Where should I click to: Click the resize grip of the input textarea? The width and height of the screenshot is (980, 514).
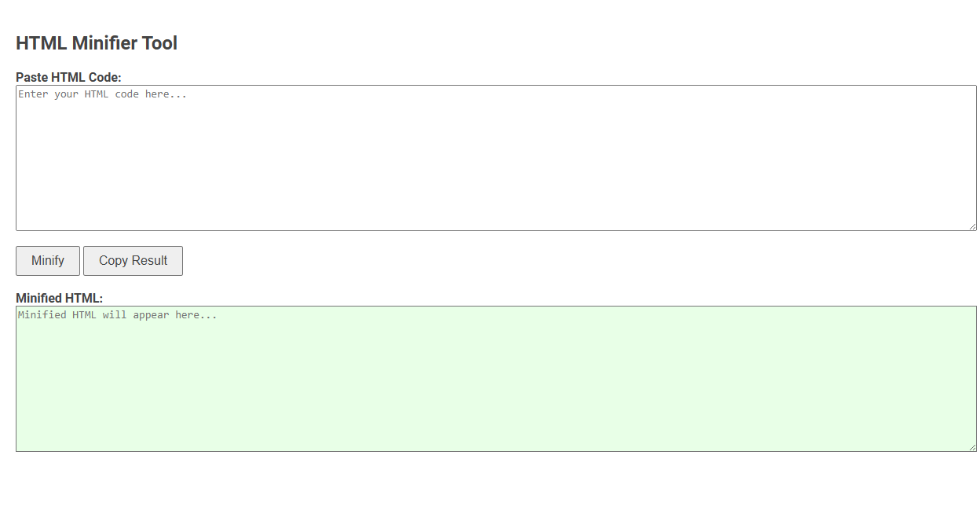click(973, 226)
